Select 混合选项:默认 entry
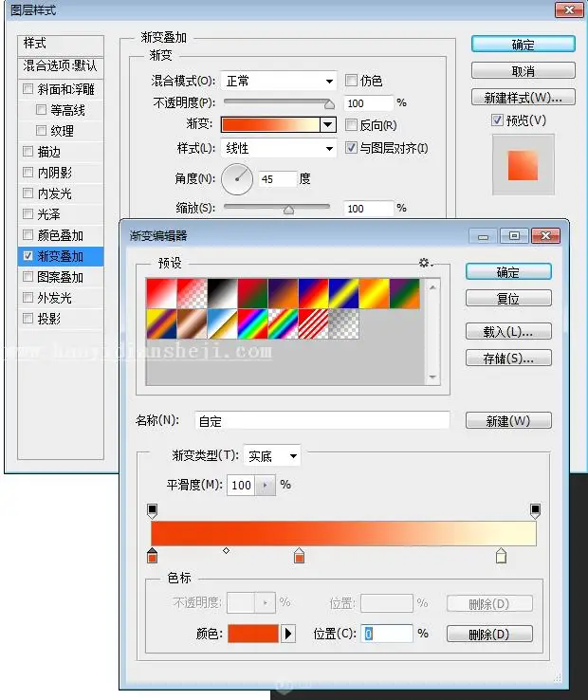This screenshot has width=588, height=700. pos(61,66)
